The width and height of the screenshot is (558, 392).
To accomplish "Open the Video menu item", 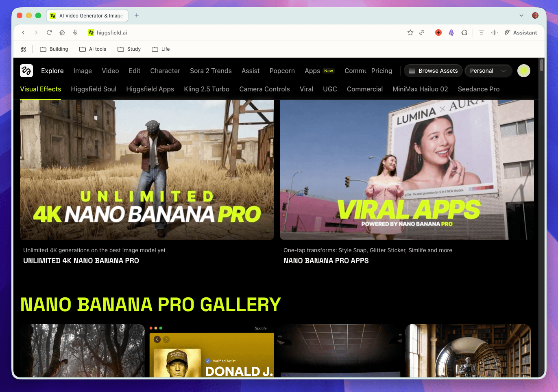I will click(x=110, y=71).
